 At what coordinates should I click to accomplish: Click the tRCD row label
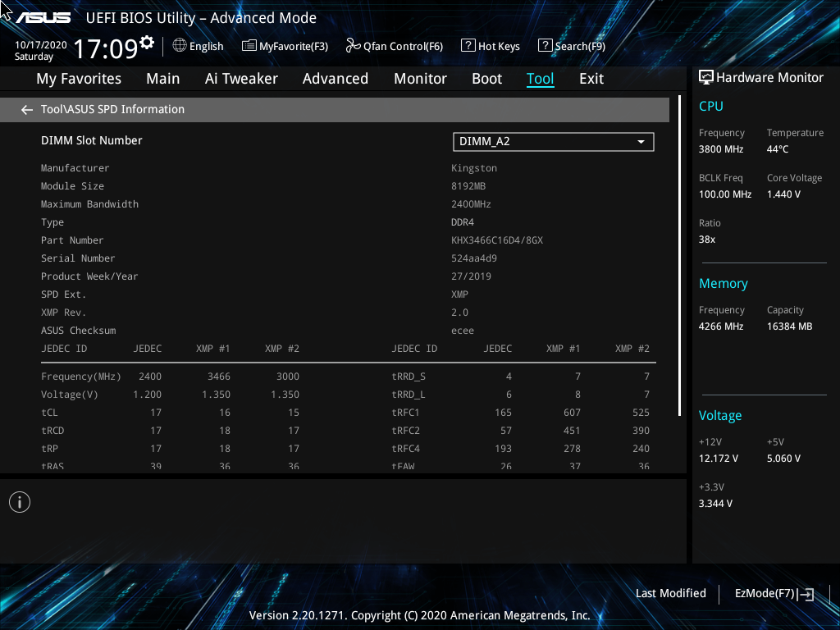point(52,431)
